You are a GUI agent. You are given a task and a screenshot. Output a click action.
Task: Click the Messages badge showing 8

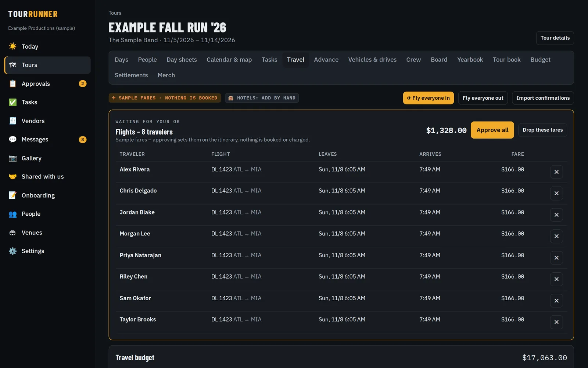click(83, 139)
